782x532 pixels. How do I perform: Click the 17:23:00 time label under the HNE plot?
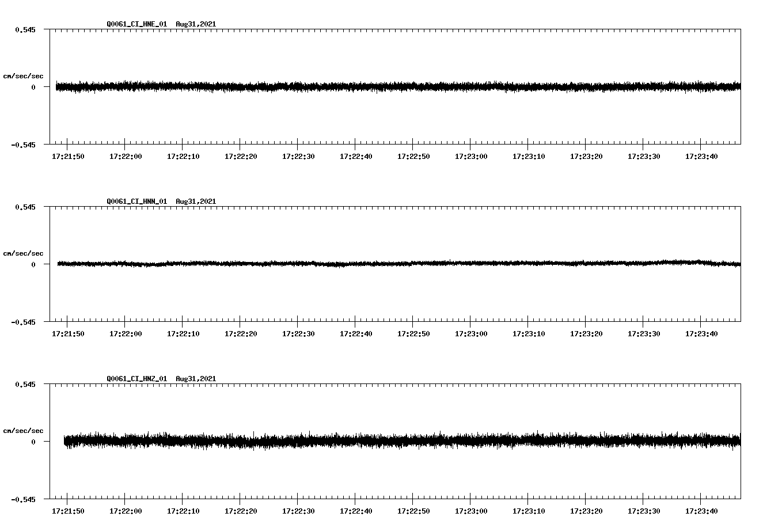click(471, 157)
